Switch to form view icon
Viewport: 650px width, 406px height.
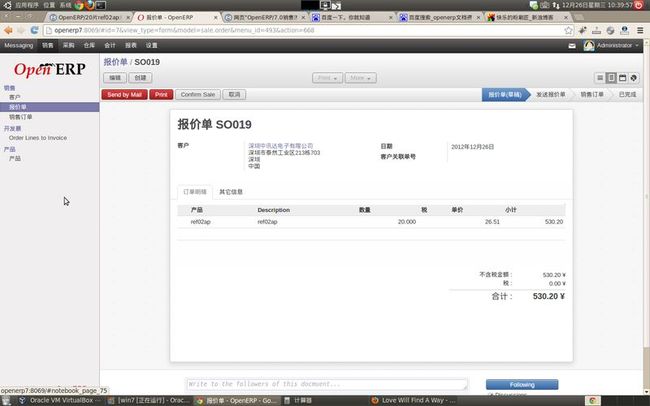coord(611,78)
